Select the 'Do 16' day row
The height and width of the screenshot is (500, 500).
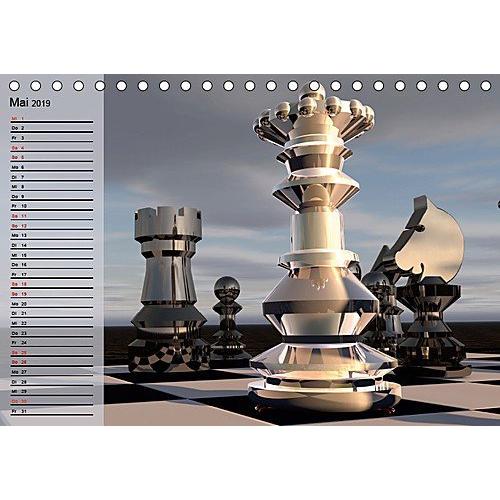click(x=52, y=265)
